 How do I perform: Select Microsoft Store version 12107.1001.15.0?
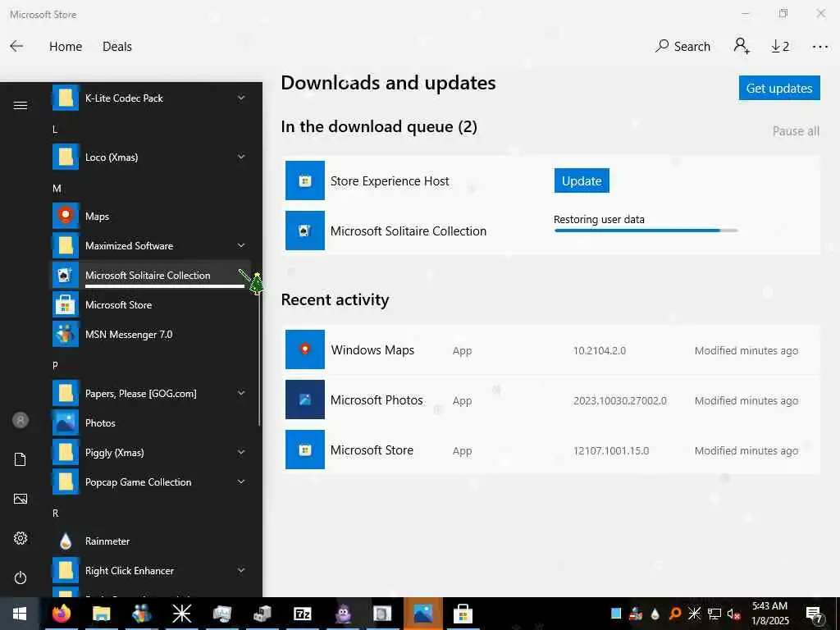(610, 450)
